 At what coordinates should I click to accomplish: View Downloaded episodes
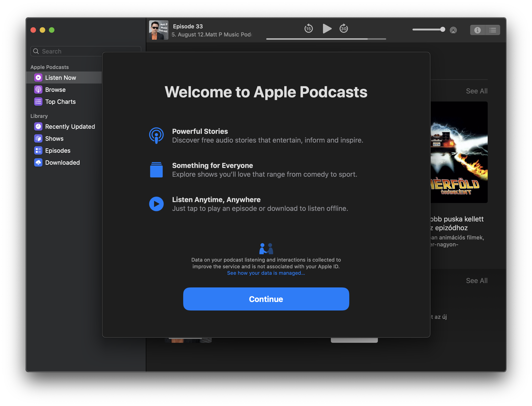coord(62,163)
